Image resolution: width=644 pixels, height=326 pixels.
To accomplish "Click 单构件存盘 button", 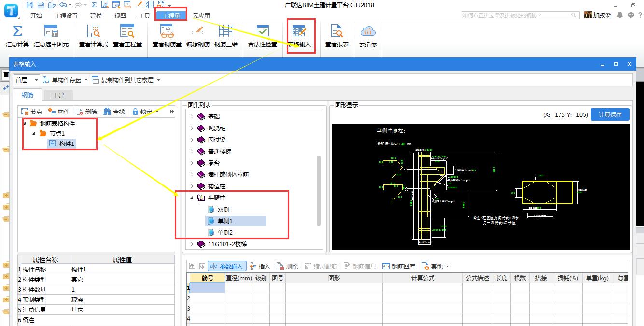I will [63, 80].
